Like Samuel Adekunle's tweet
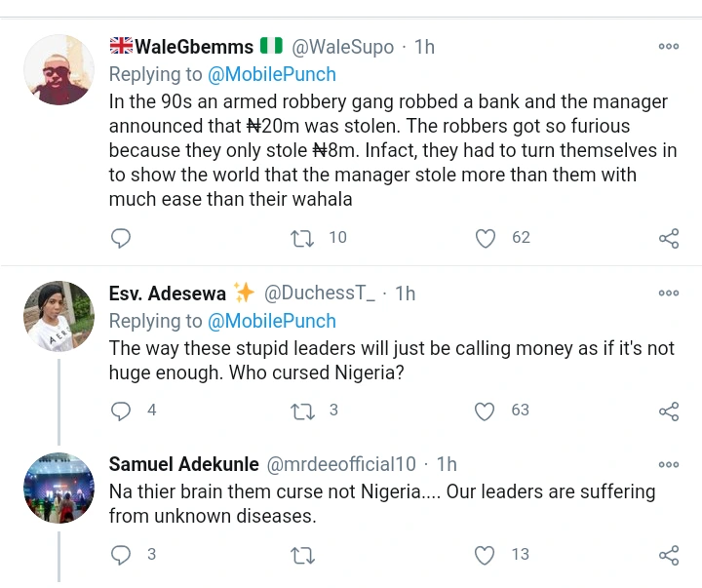702x588 pixels. tap(485, 555)
